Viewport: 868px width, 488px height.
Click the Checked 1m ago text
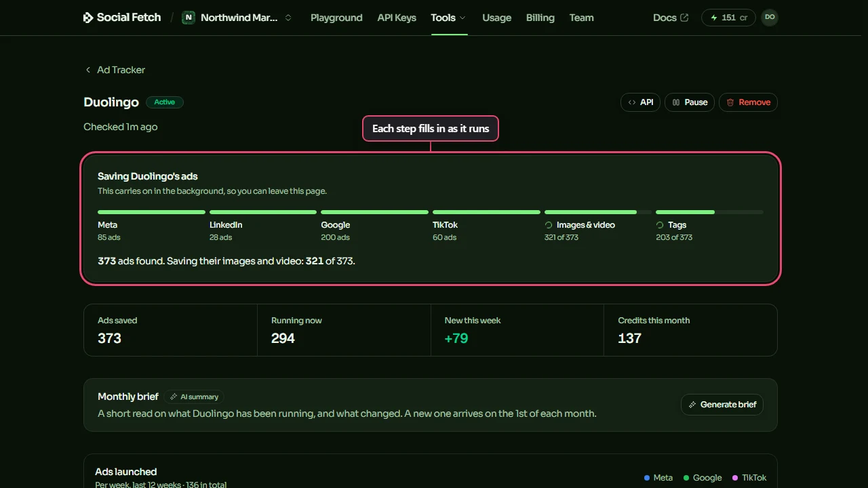pyautogui.click(x=121, y=127)
